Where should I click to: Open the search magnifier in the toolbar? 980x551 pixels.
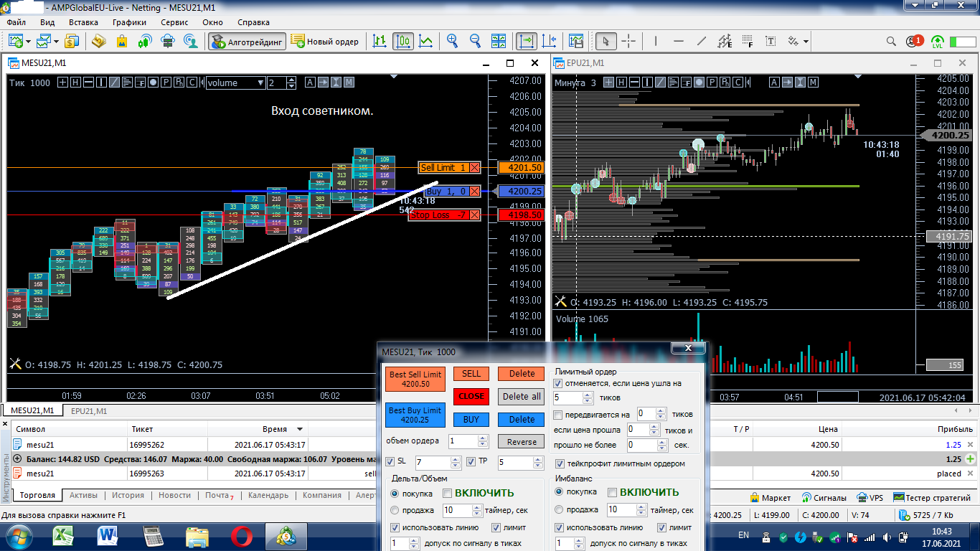(x=891, y=41)
